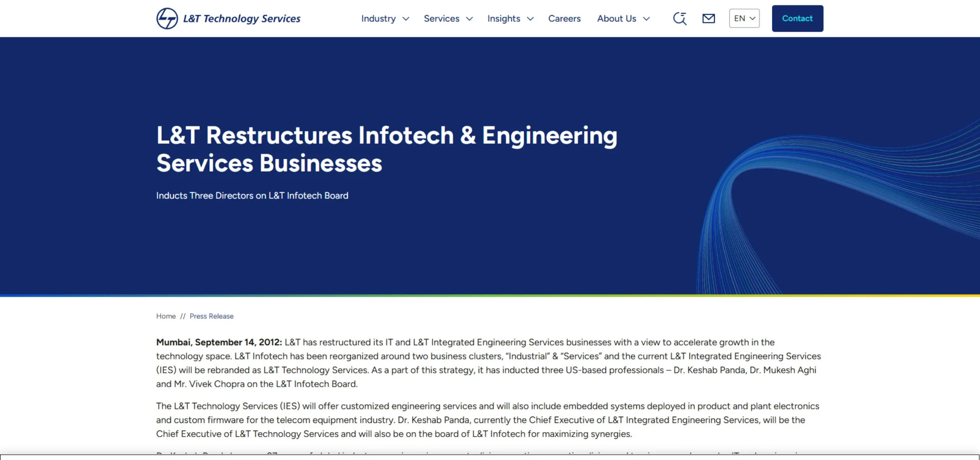Open the About Us menu
The height and width of the screenshot is (460, 980).
pos(616,18)
